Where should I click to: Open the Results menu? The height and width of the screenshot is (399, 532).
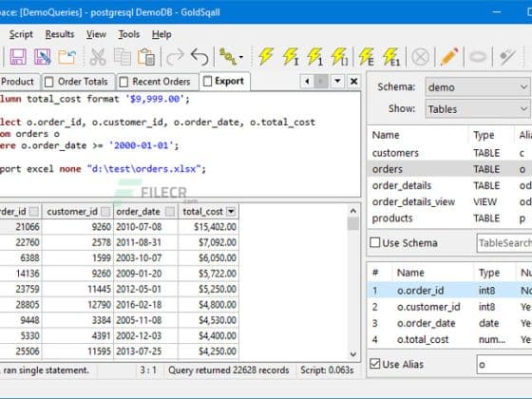pos(60,34)
